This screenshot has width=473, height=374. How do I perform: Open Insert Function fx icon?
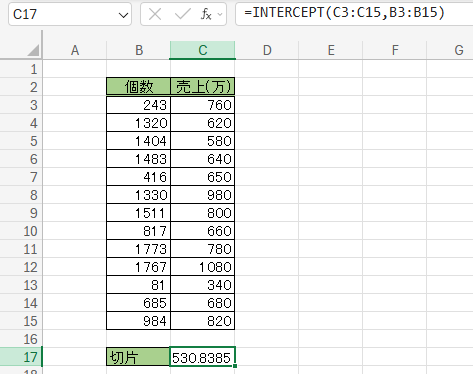pyautogui.click(x=206, y=14)
